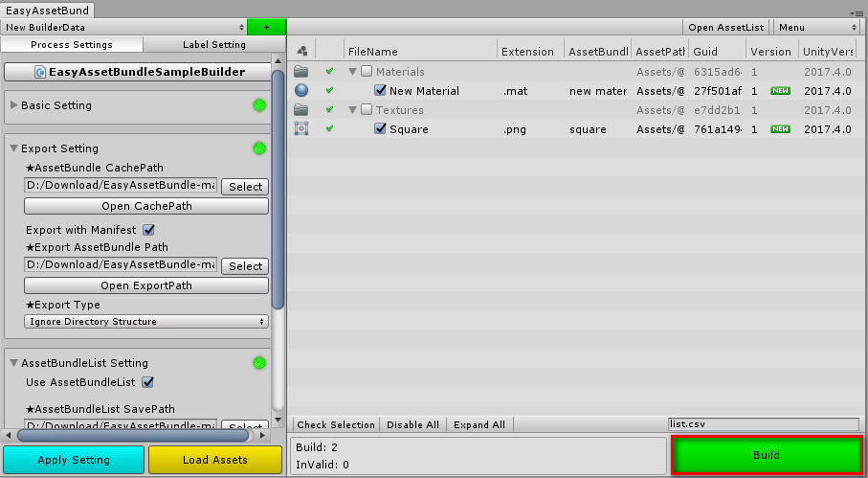Click the asset type column header icon
The height and width of the screenshot is (478, 868).
[302, 51]
